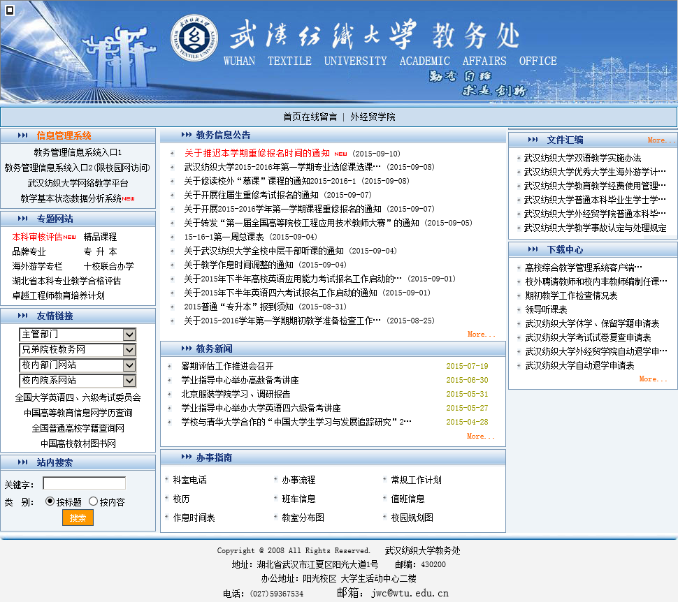Screen dimensions: 678x616
Task: Open notice 关于开展往届生重修考试报名的通知
Action: (251, 195)
